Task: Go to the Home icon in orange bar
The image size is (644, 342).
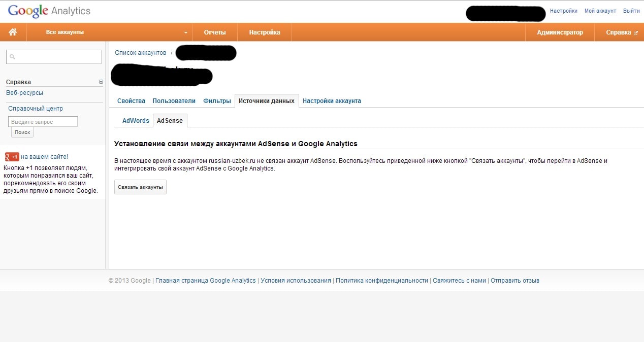Action: click(x=13, y=32)
